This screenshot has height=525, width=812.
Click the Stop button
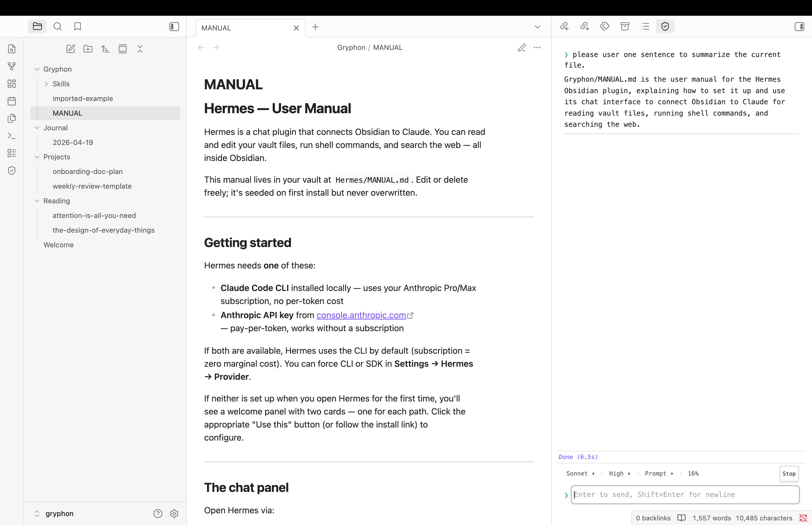click(789, 473)
